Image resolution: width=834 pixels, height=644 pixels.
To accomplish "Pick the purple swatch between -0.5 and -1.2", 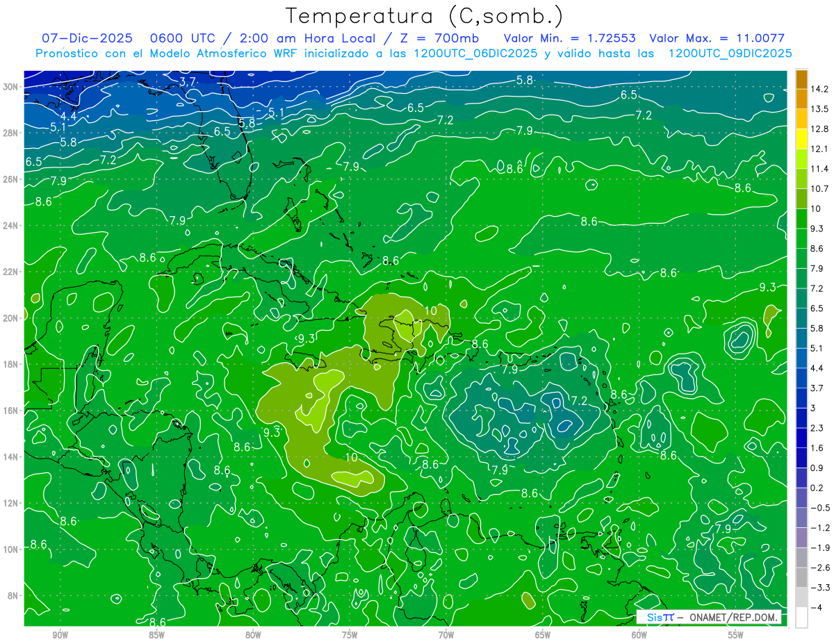I will 801,518.
